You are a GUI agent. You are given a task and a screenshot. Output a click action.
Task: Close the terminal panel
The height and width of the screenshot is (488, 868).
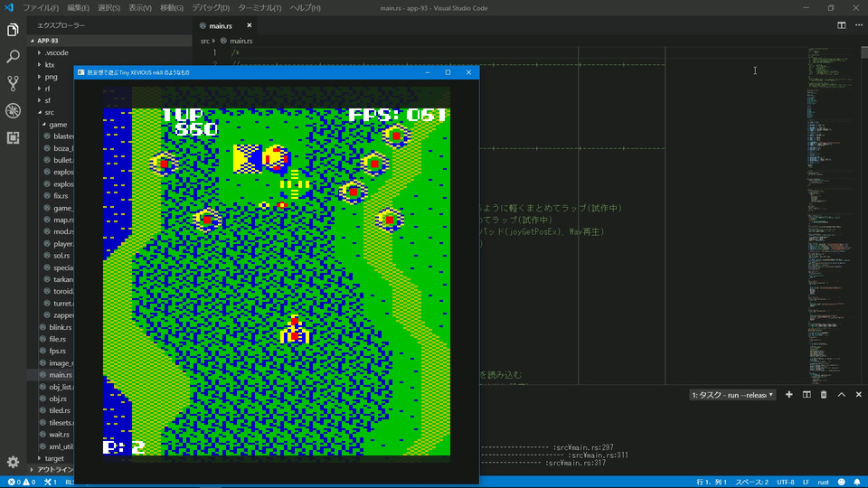coord(859,395)
